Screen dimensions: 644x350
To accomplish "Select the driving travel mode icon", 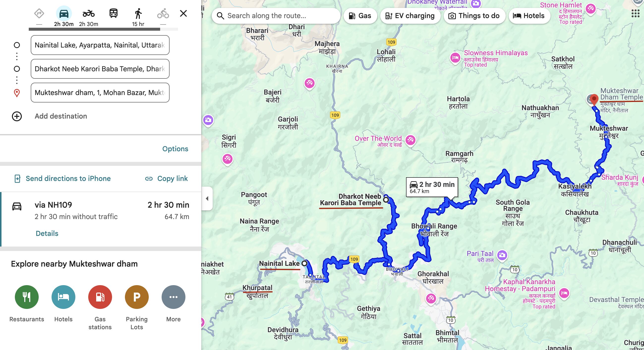I will [64, 14].
